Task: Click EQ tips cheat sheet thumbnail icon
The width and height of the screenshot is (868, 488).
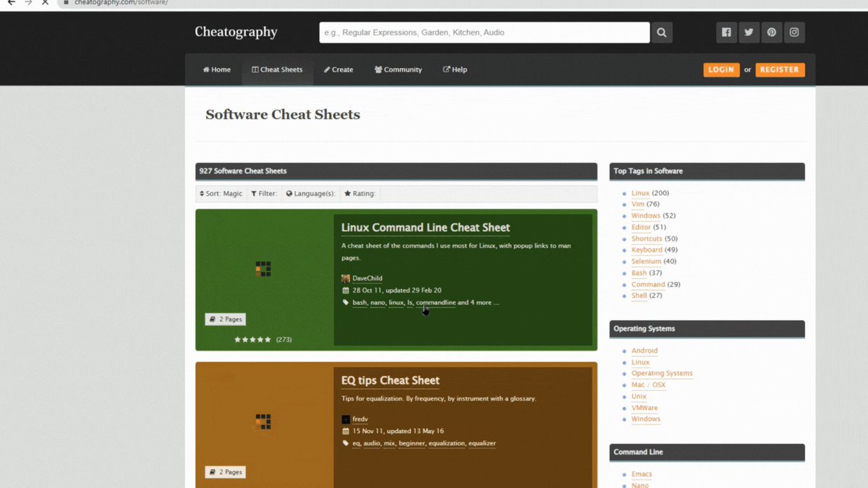Action: 263,421
